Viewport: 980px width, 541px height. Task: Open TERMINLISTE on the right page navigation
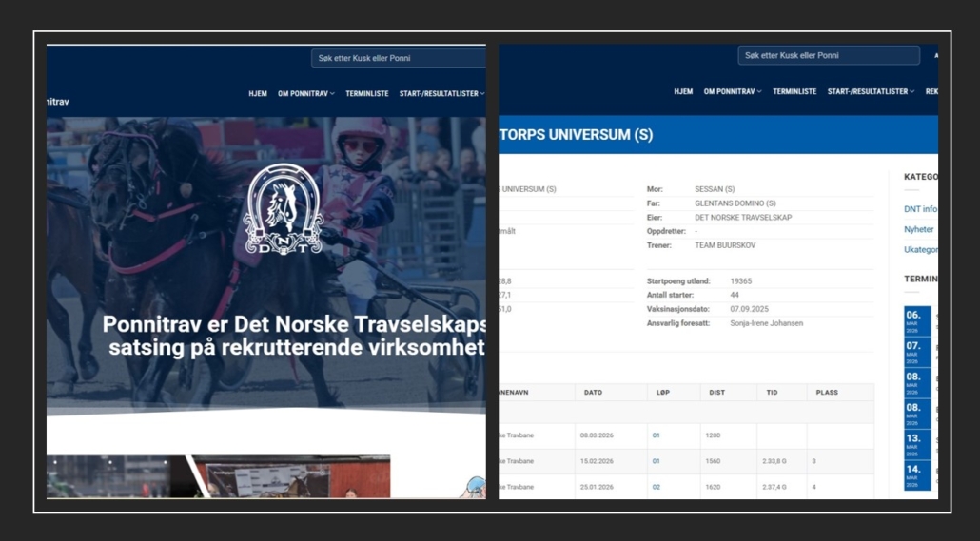pos(794,92)
